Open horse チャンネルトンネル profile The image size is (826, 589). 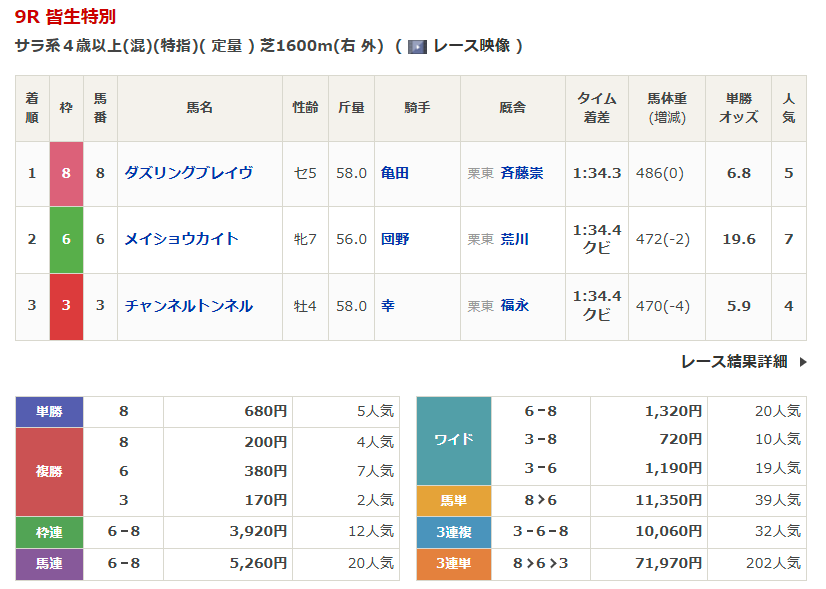188,306
